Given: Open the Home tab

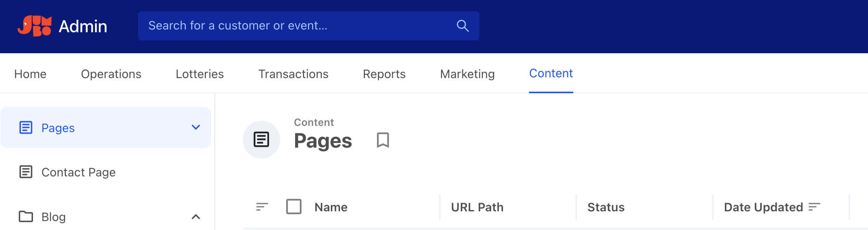Looking at the screenshot, I should click(30, 74).
